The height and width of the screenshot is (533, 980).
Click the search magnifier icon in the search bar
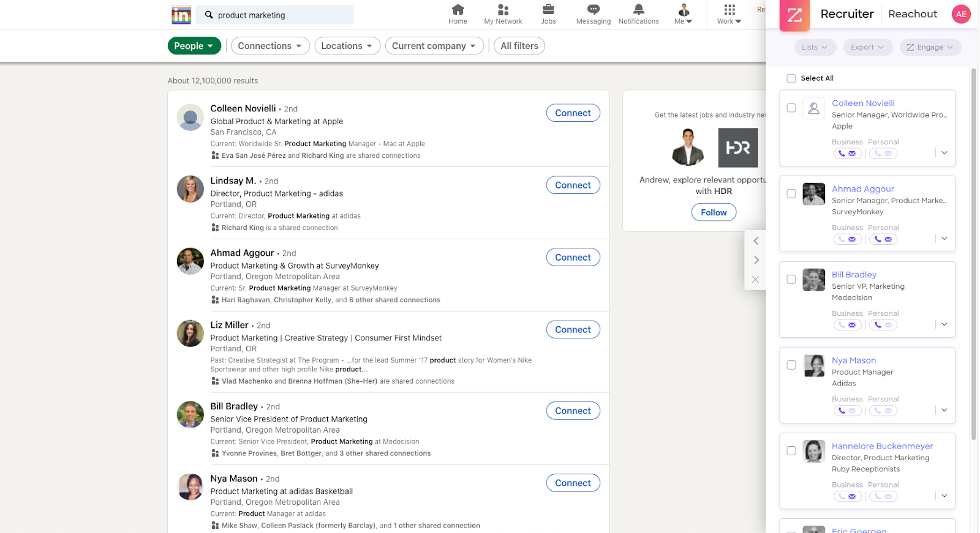pyautogui.click(x=209, y=15)
